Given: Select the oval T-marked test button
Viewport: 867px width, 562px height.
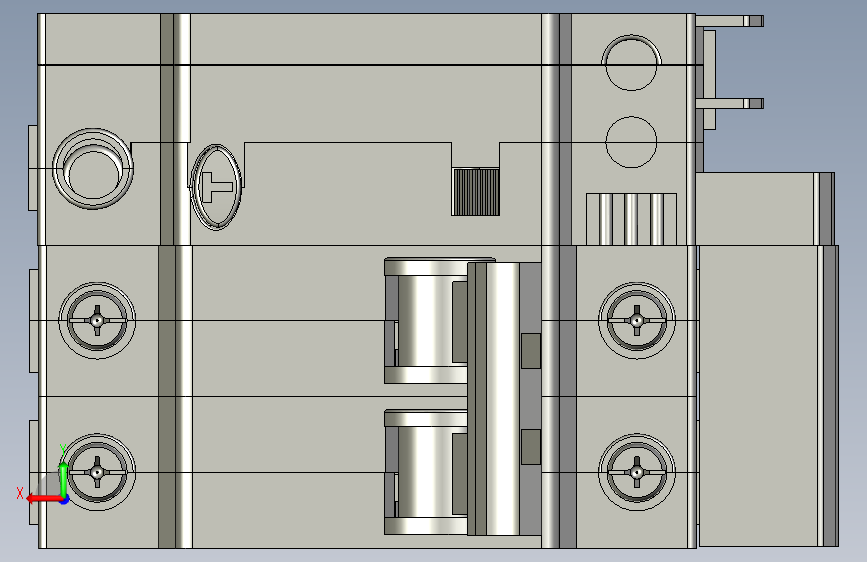Looking at the screenshot, I should 216,187.
